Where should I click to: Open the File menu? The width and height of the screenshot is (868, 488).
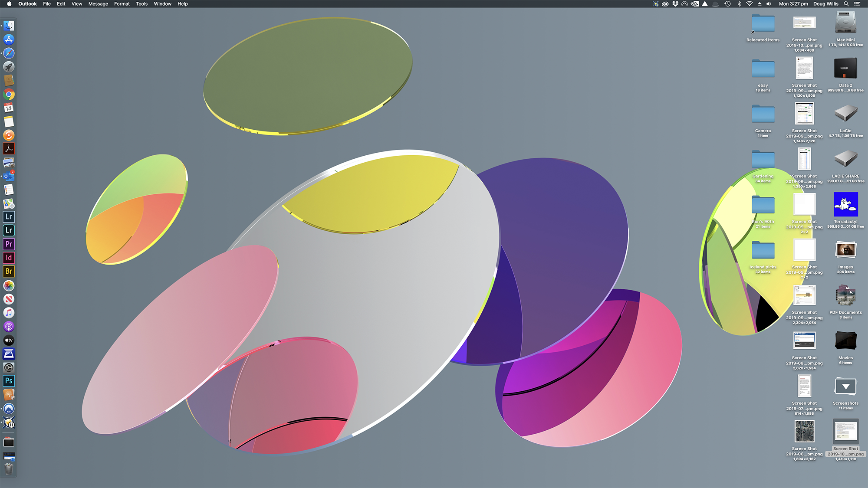coord(47,4)
